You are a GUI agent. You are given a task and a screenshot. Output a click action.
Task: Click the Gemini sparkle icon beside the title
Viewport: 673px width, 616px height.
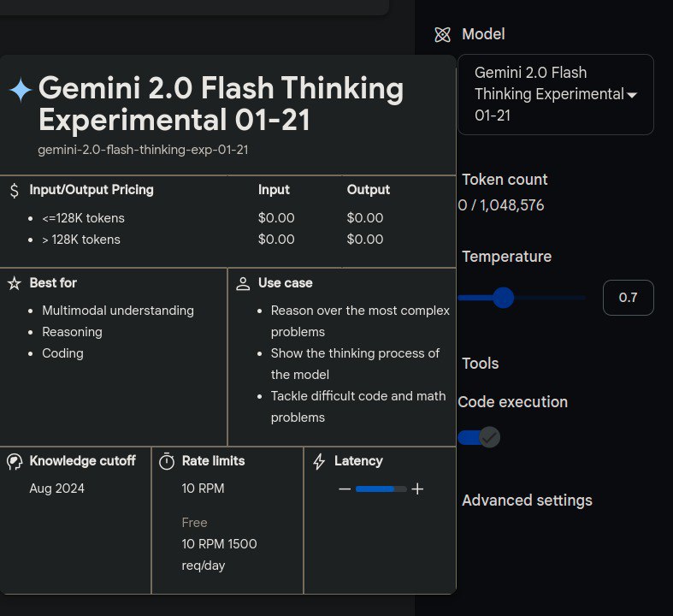21,89
